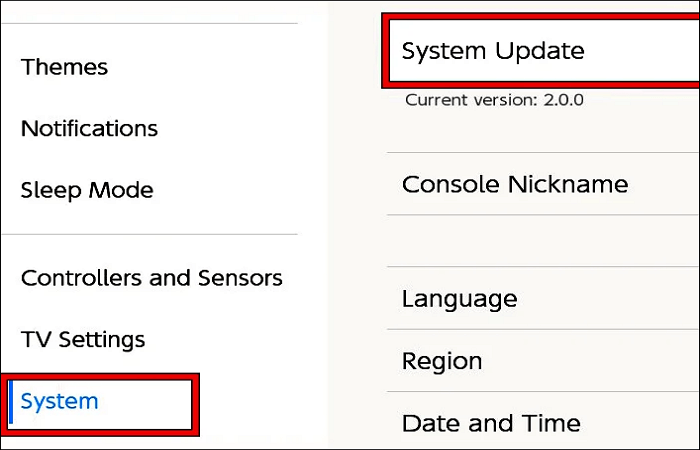Select Notifications in the sidebar
Viewport: 700px width, 450px height.
89,128
